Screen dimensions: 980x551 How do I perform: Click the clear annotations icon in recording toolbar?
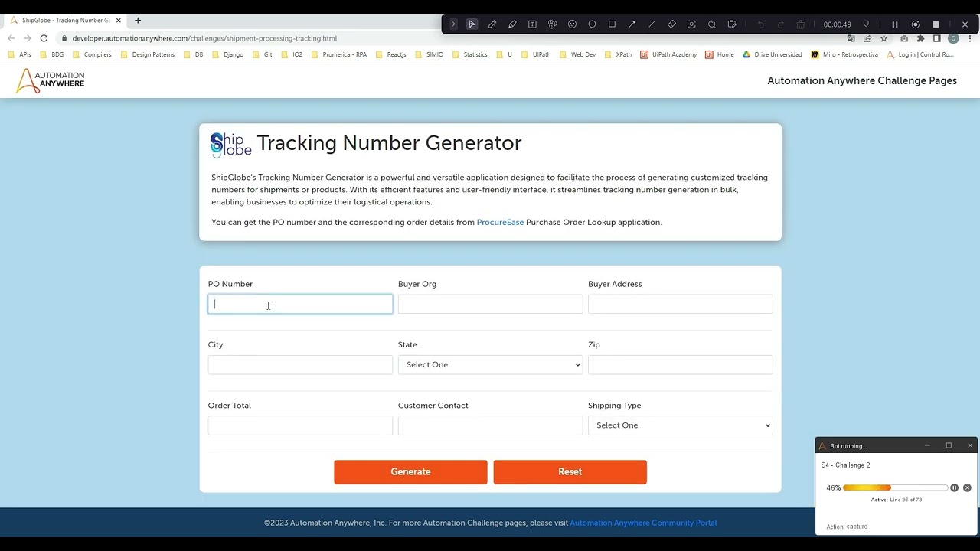pos(801,24)
